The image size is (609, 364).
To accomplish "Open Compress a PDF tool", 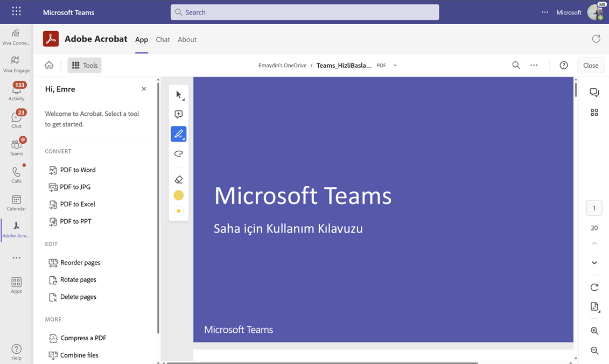I will [x=83, y=338].
